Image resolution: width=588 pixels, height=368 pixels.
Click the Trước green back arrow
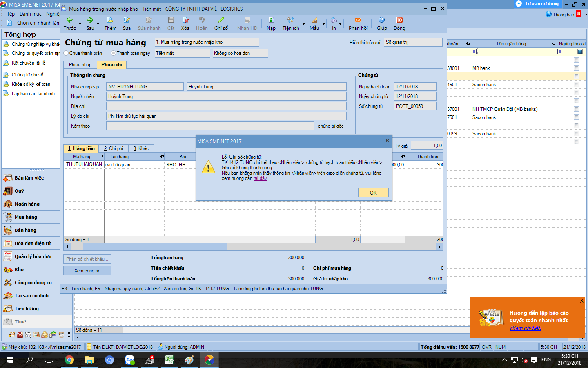[69, 20]
